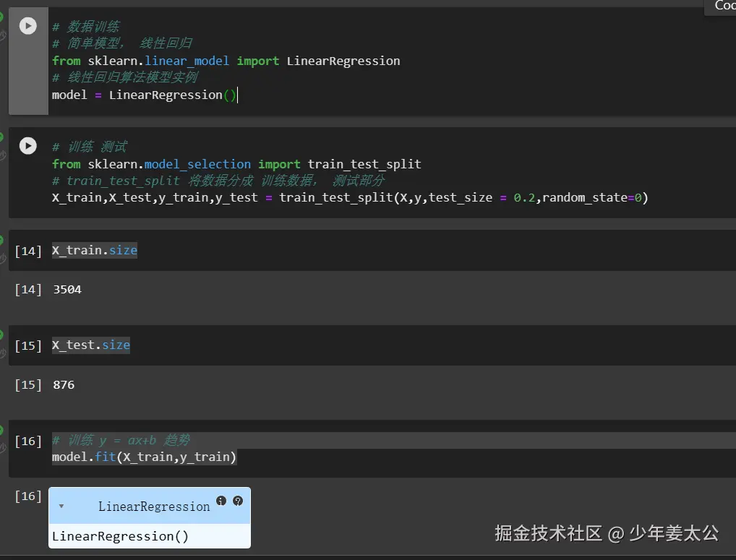Screen dimensions: 736x560
Task: Click the # 线性回归算法模型实例 comment
Action: coord(125,77)
